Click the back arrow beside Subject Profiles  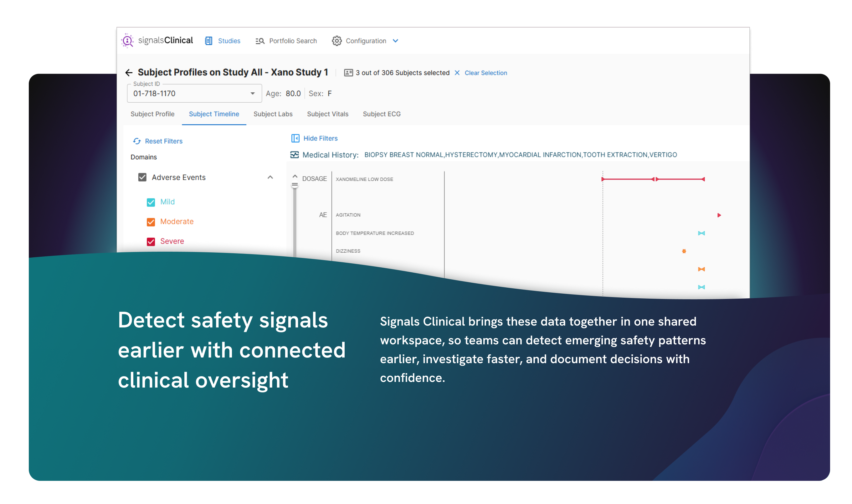coord(129,73)
